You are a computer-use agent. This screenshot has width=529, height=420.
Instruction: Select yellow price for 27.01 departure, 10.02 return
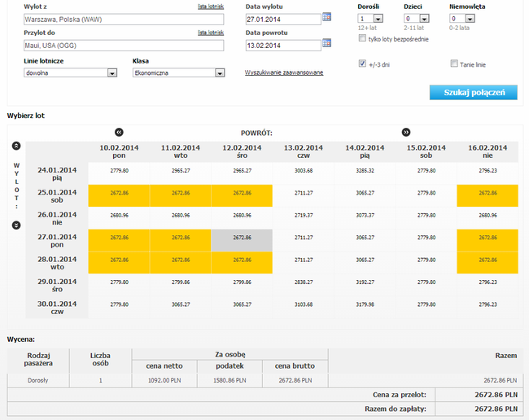click(x=119, y=240)
